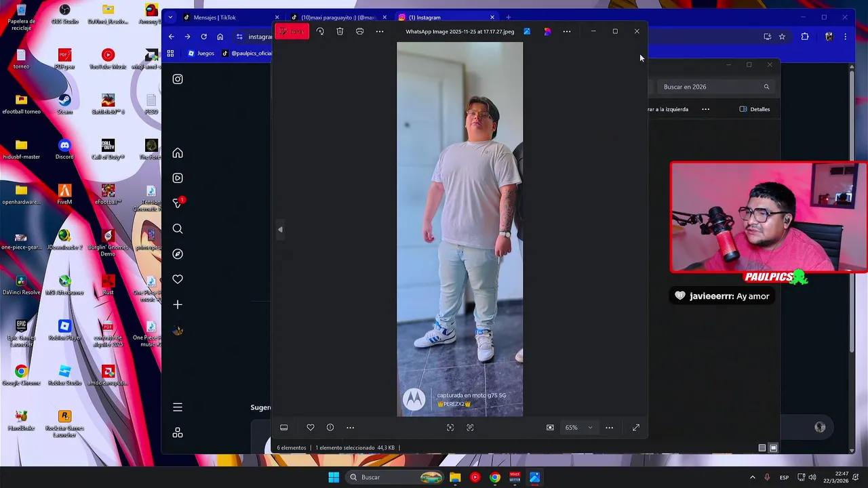Show hidden system tray icons
This screenshot has height=488, width=868.
pos(753,477)
